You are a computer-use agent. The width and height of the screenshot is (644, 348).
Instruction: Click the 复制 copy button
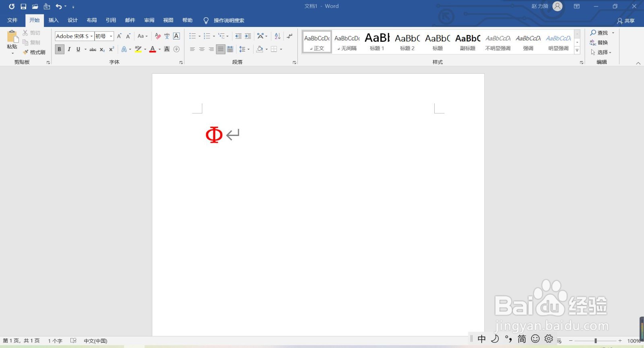(31, 43)
